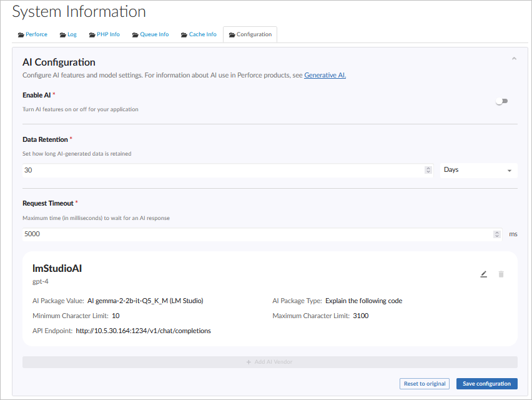The width and height of the screenshot is (532, 400).
Task: Click the Reset to original button
Action: point(424,384)
